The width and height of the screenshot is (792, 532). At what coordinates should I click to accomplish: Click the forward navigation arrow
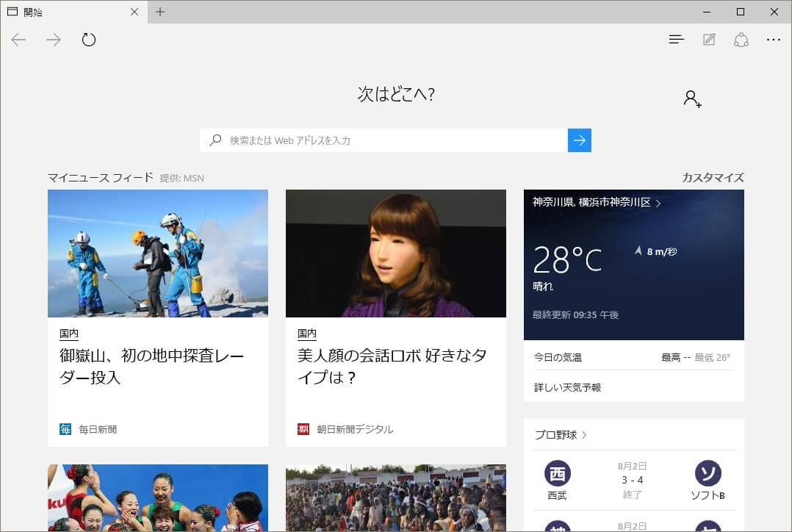click(x=54, y=40)
